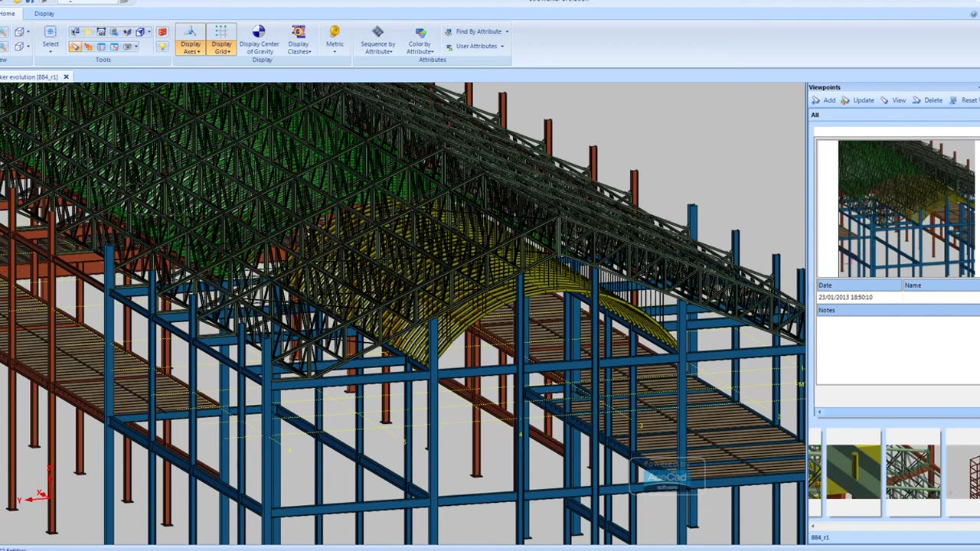
Task: Switch to the Home ribbon tab
Action: click(x=7, y=14)
